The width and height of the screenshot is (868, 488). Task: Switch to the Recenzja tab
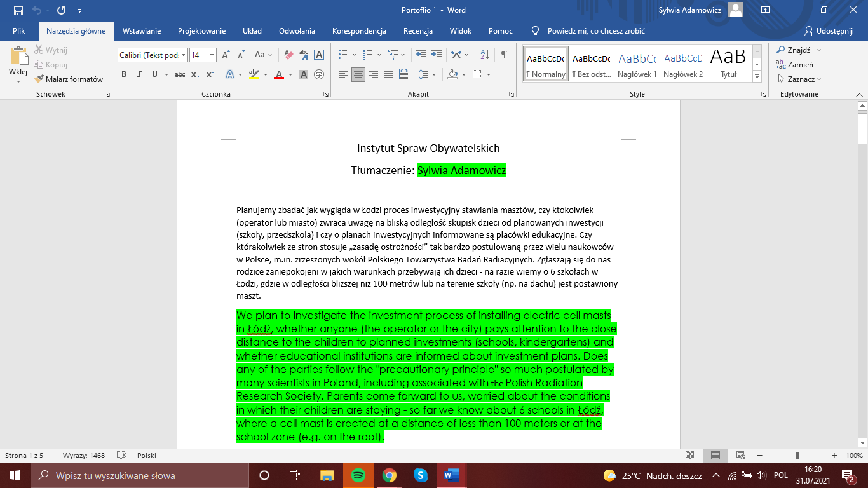418,30
